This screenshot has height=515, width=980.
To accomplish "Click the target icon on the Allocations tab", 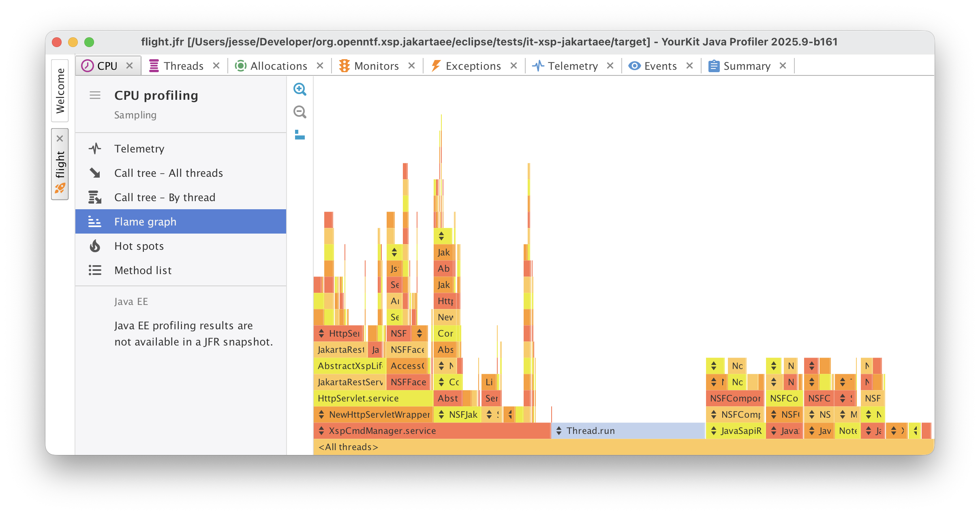I will tap(241, 65).
